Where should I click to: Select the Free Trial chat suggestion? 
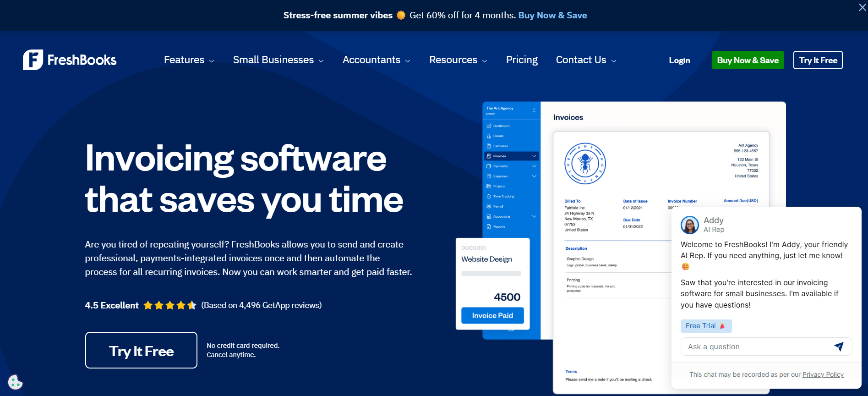click(706, 326)
